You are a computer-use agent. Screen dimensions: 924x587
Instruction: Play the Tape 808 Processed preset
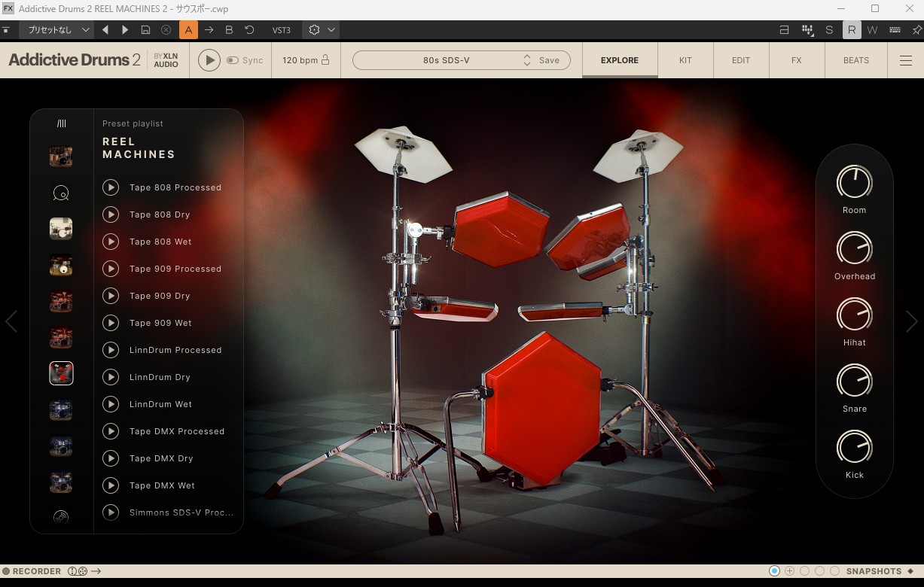[x=111, y=187]
